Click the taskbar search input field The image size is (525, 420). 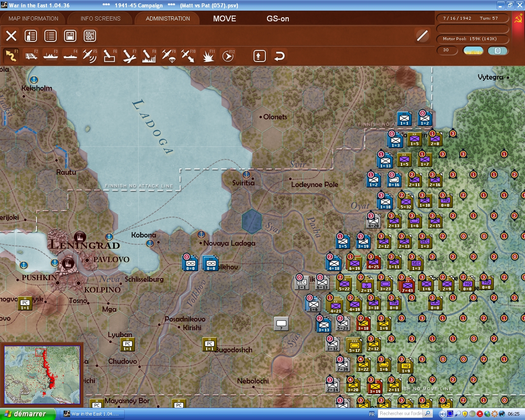tap(400, 413)
